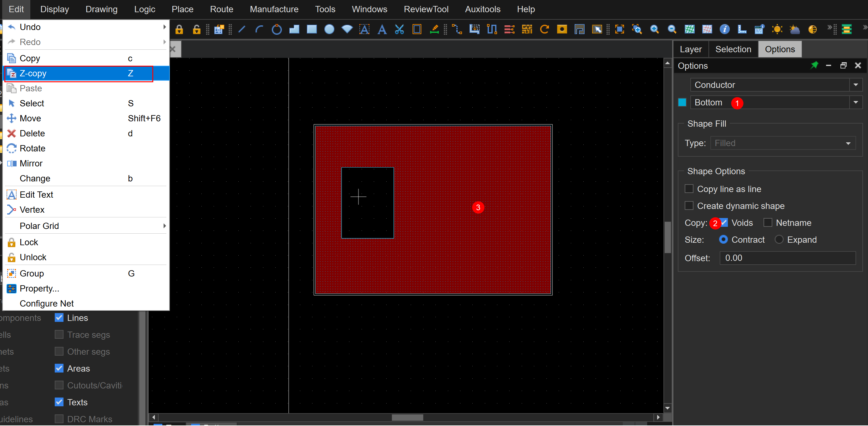Enable Copy line as line checkbox
Screen dimensions: 868x426
(689, 189)
